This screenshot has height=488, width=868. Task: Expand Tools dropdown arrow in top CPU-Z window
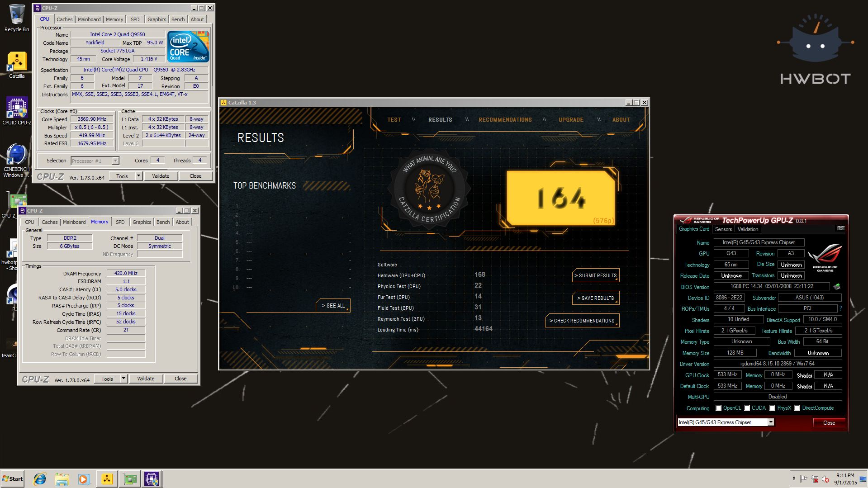point(138,176)
